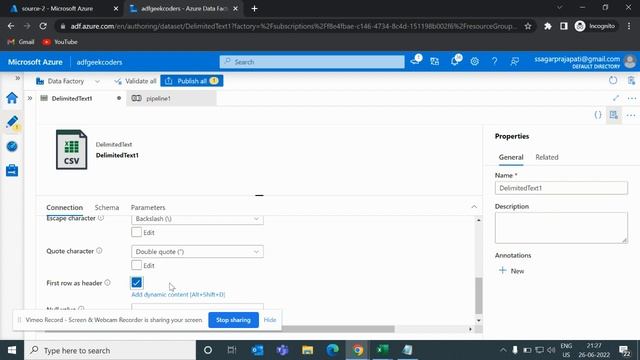Check the Edit box under Escape character
Viewport: 640px width, 360px height.
[x=136, y=232]
